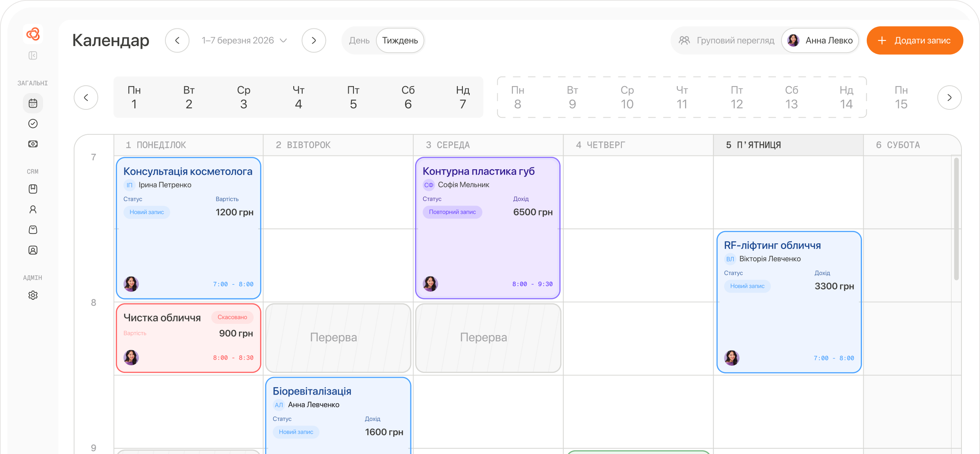
Task: Open Консультація косметолога appointment
Action: coord(189,228)
